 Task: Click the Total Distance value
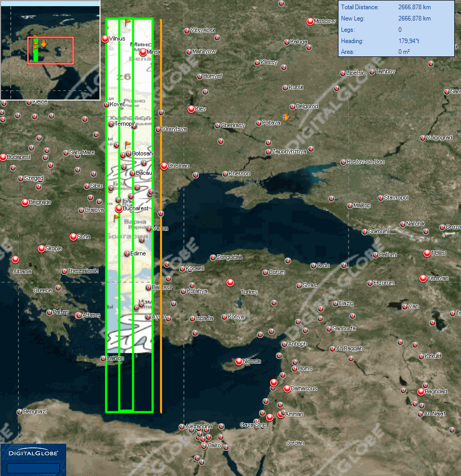(x=414, y=7)
